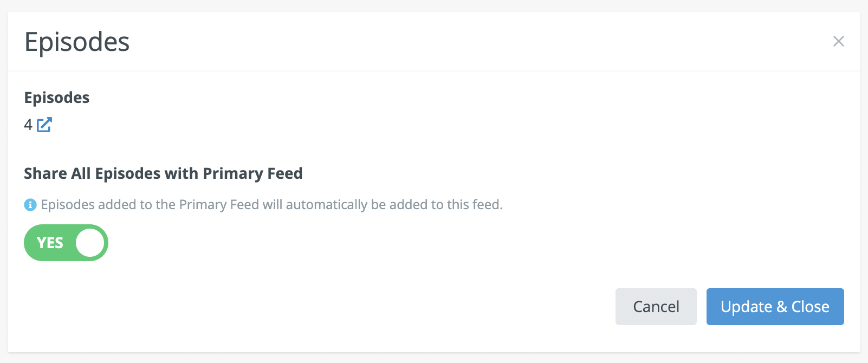Click the words Primary Feed in the helper text

pos(219,205)
